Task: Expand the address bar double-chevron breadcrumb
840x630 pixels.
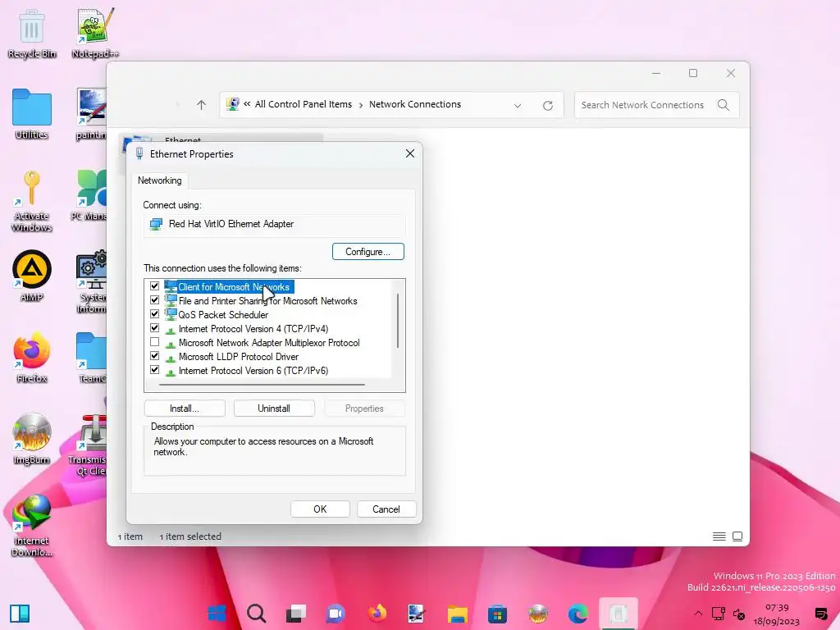Action: pyautogui.click(x=247, y=104)
